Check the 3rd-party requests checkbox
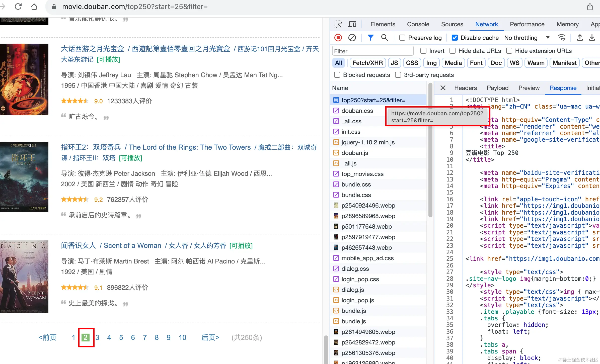The height and width of the screenshot is (364, 600). (x=398, y=75)
